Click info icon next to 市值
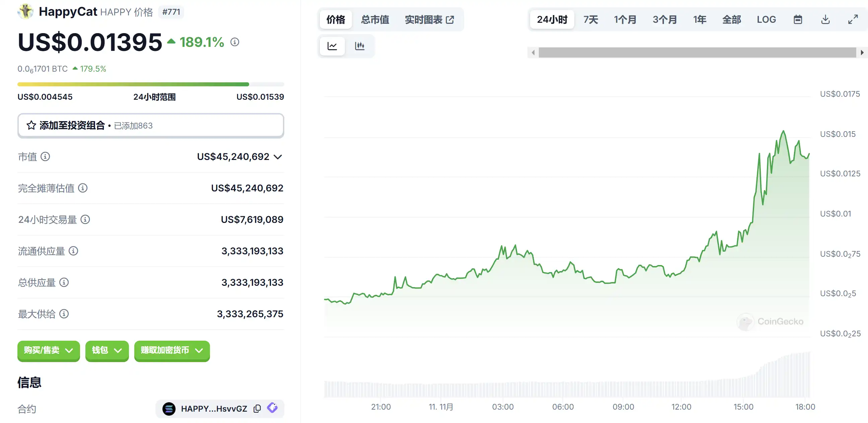868x423 pixels. click(45, 157)
